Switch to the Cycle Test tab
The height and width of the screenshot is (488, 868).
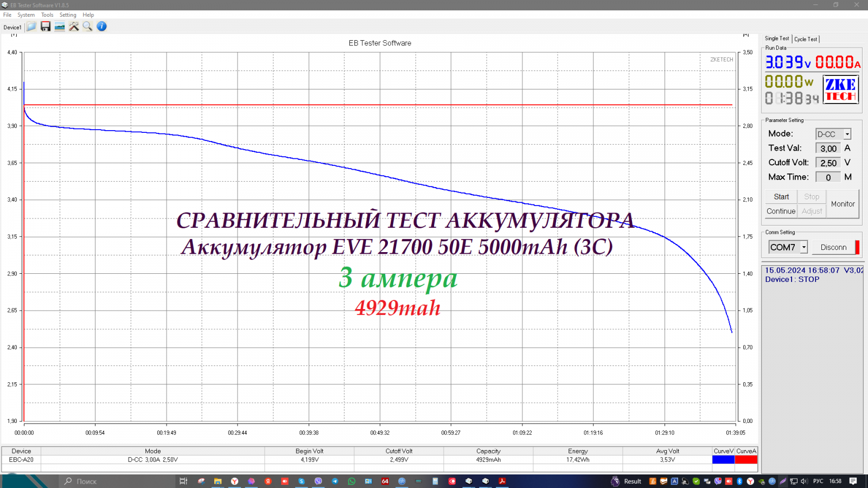(806, 39)
